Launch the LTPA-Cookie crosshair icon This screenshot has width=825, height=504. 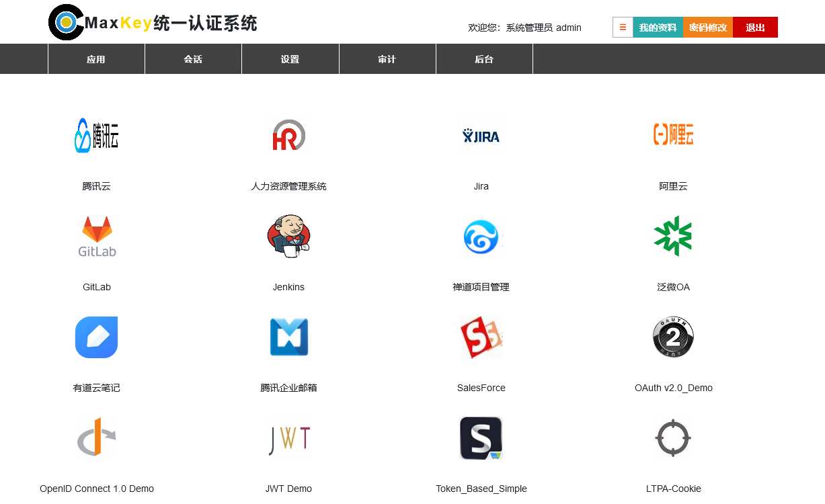[673, 438]
